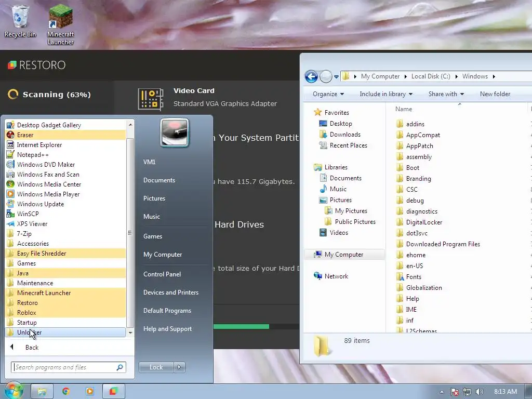
Task: Launch Windows Media Player from Start menu
Action: (x=65, y=194)
